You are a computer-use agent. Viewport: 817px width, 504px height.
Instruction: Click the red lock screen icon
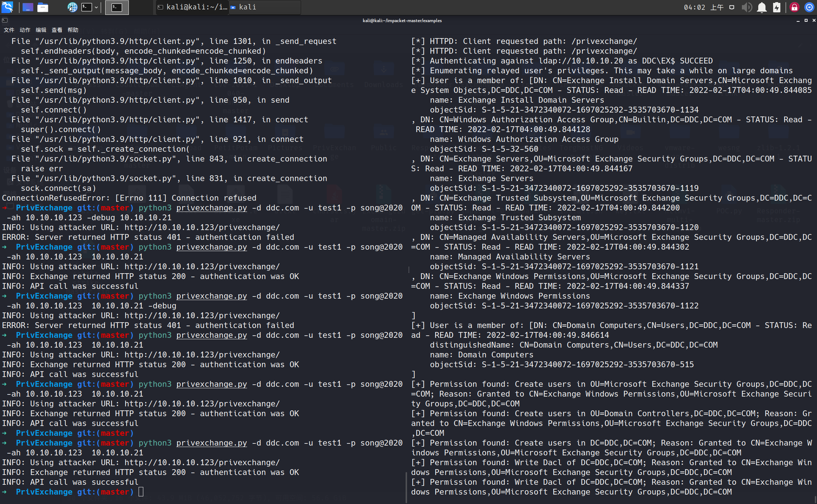click(795, 7)
